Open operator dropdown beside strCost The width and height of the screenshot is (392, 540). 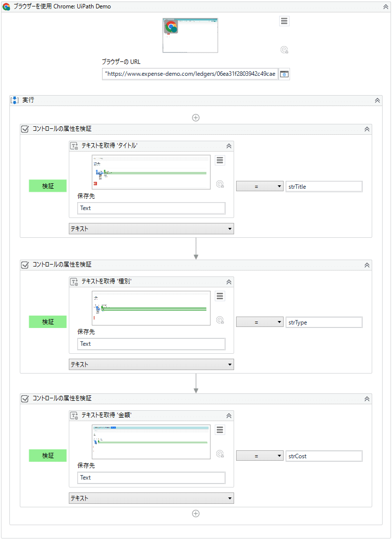260,456
